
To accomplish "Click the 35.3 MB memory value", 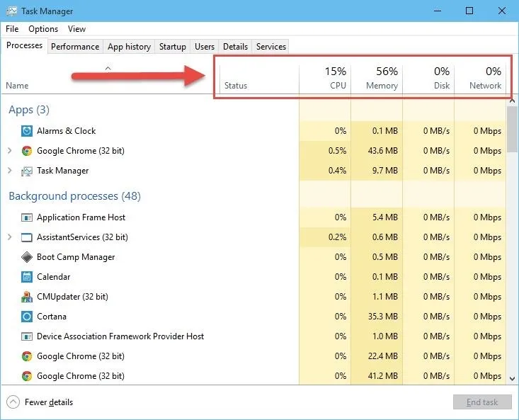I will tap(383, 317).
